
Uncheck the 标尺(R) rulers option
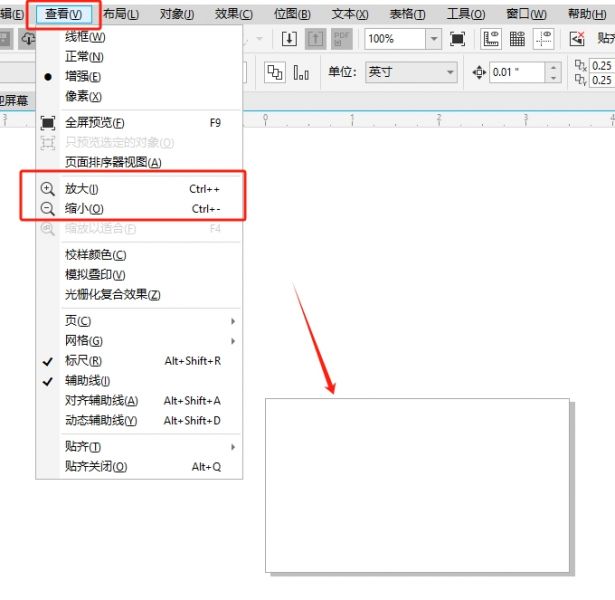139,361
